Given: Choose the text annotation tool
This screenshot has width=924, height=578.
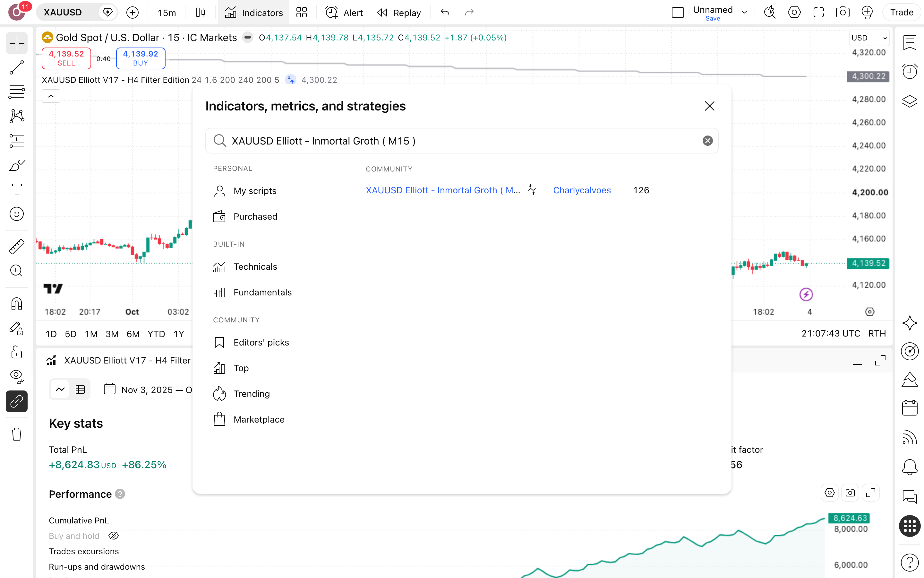Looking at the screenshot, I should [x=16, y=189].
